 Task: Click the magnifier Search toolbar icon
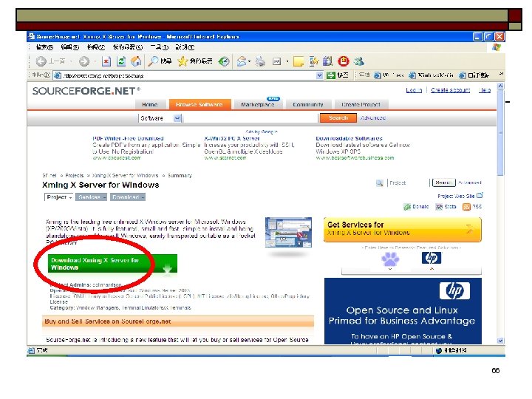pyautogui.click(x=153, y=61)
